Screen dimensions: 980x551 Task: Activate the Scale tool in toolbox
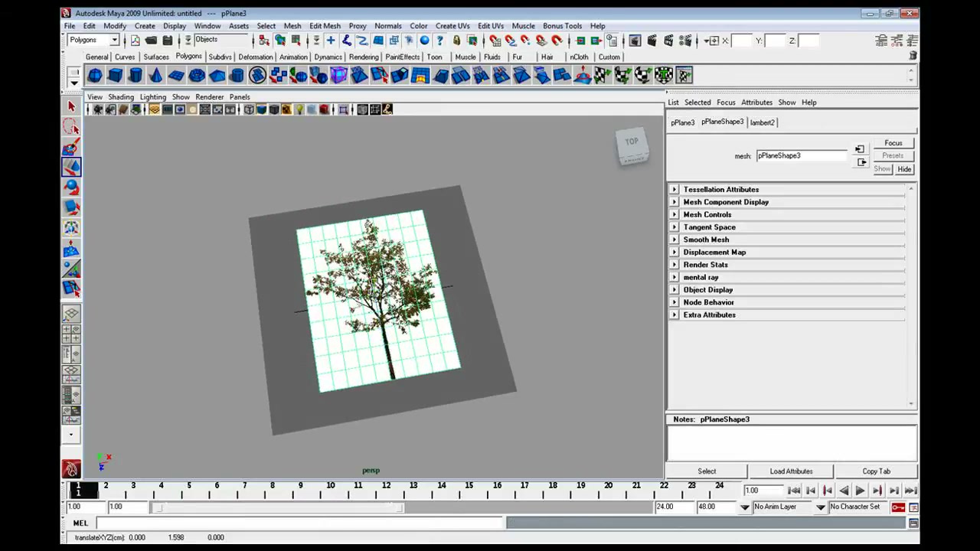click(x=71, y=207)
